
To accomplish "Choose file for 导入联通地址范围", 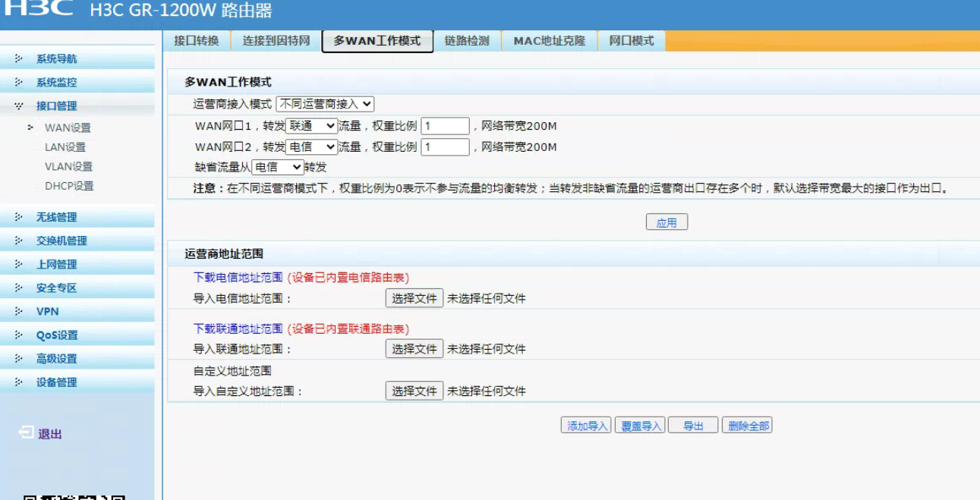I will pyautogui.click(x=414, y=349).
